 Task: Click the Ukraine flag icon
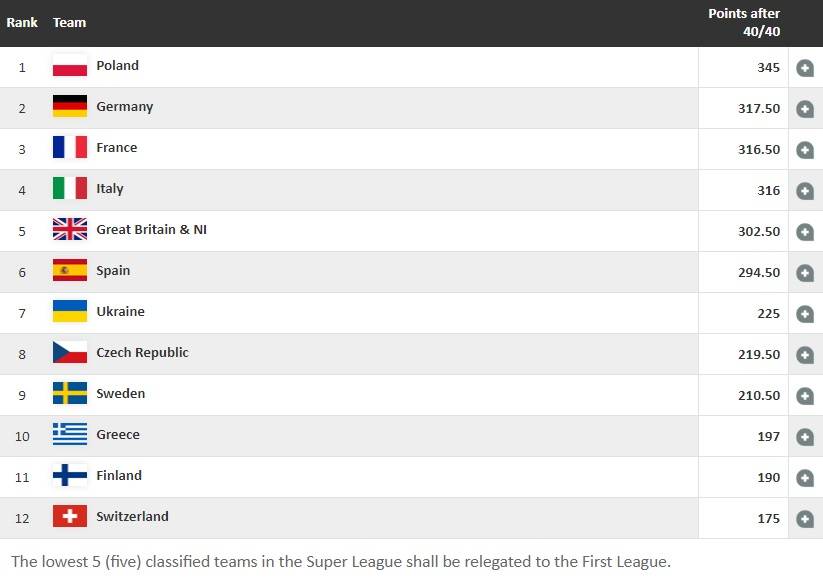pos(70,312)
